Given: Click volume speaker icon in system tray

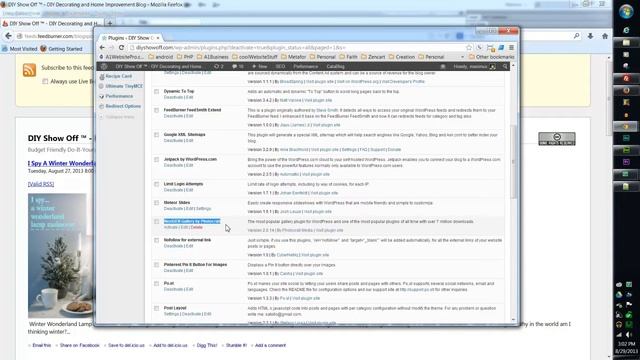Looking at the screenshot, I should point(629,335).
